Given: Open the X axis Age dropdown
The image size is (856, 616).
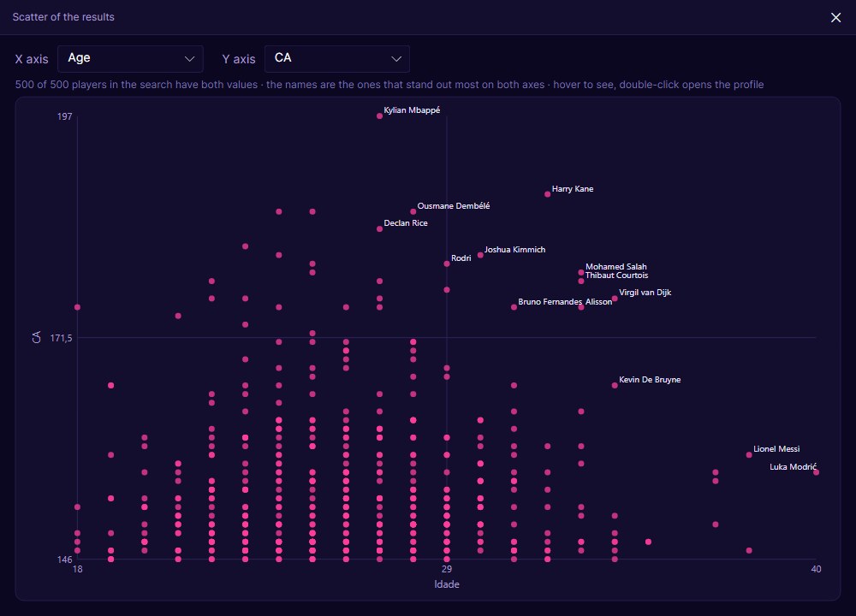Looking at the screenshot, I should point(130,59).
